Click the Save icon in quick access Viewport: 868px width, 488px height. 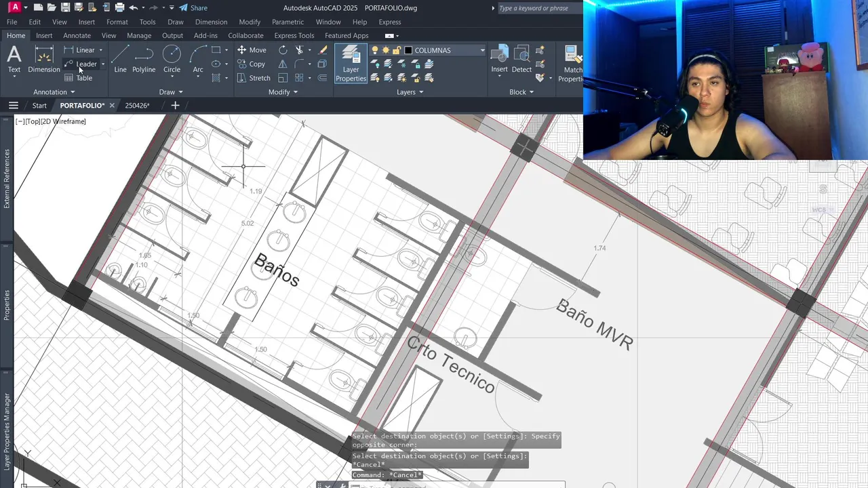pos(65,8)
